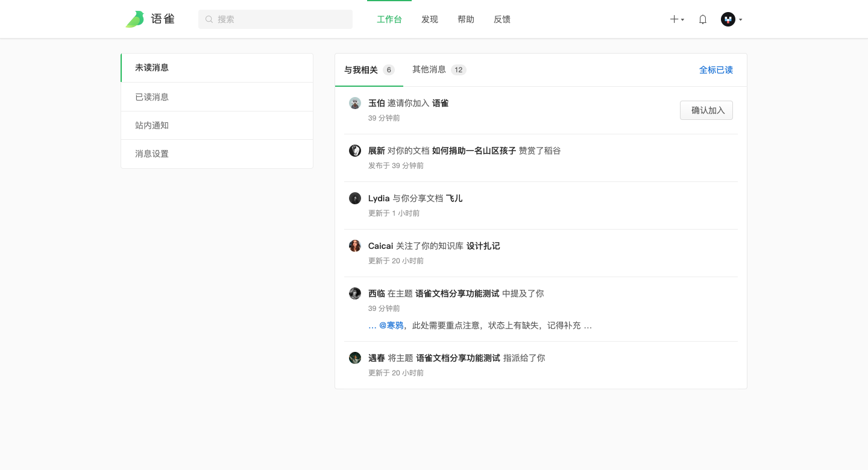Select the 与我相关 tab
Viewport: 868px width, 470px height.
tap(368, 70)
